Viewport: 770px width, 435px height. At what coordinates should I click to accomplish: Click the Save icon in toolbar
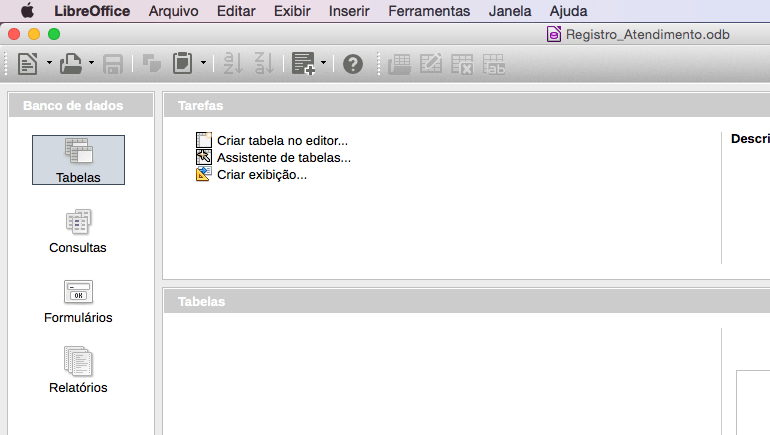[x=112, y=64]
